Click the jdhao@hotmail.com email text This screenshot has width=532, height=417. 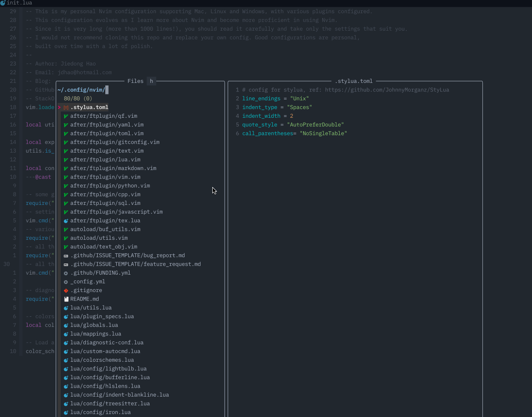[84, 72]
